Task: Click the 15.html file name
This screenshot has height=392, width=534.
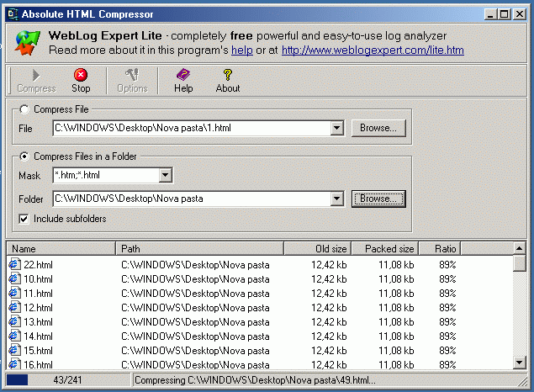Action: 38,351
